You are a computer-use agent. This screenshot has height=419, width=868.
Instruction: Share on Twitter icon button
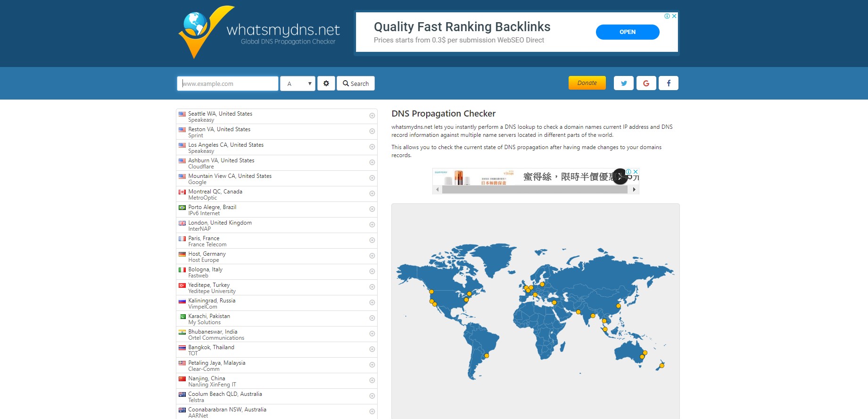[x=623, y=83]
